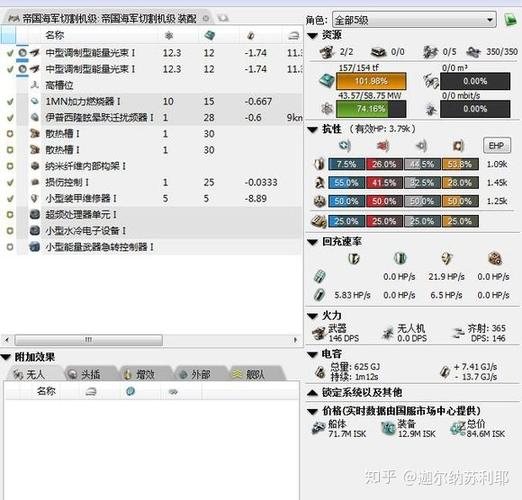Click the capacitor icon beside 总量: 625 GJ
This screenshot has width=522, height=500.
320,371
